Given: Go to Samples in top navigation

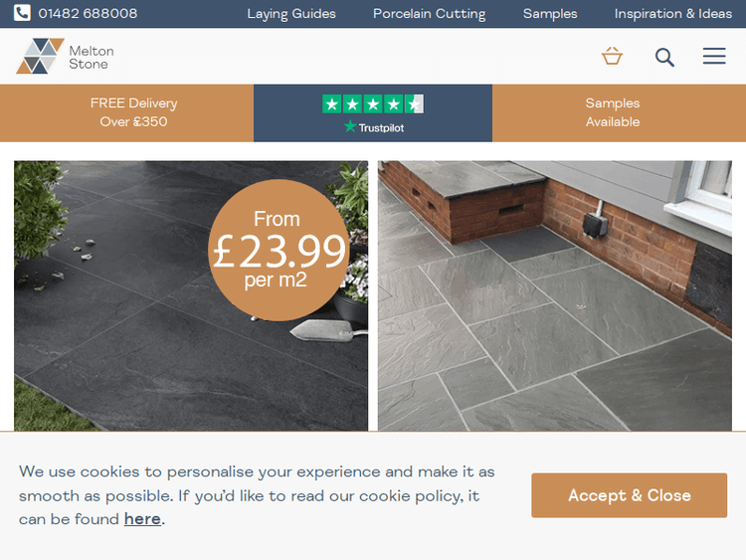Looking at the screenshot, I should (550, 14).
